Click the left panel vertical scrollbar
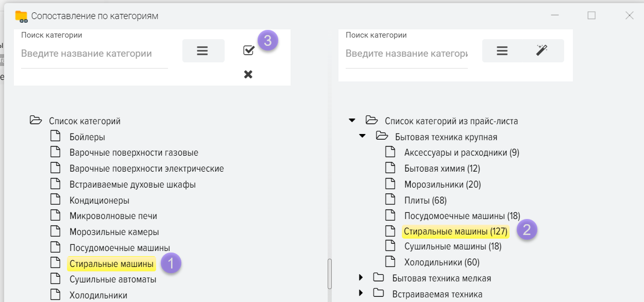This screenshot has height=302, width=644. pyautogui.click(x=329, y=274)
